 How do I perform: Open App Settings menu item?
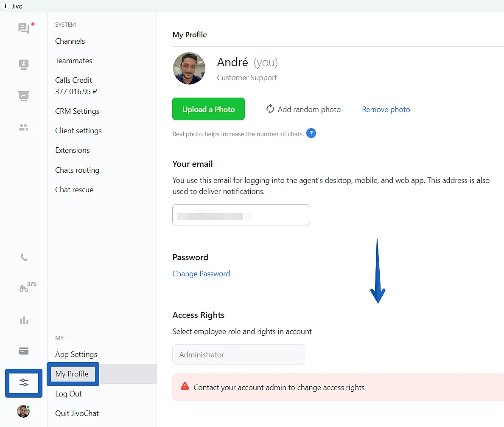[x=76, y=354]
